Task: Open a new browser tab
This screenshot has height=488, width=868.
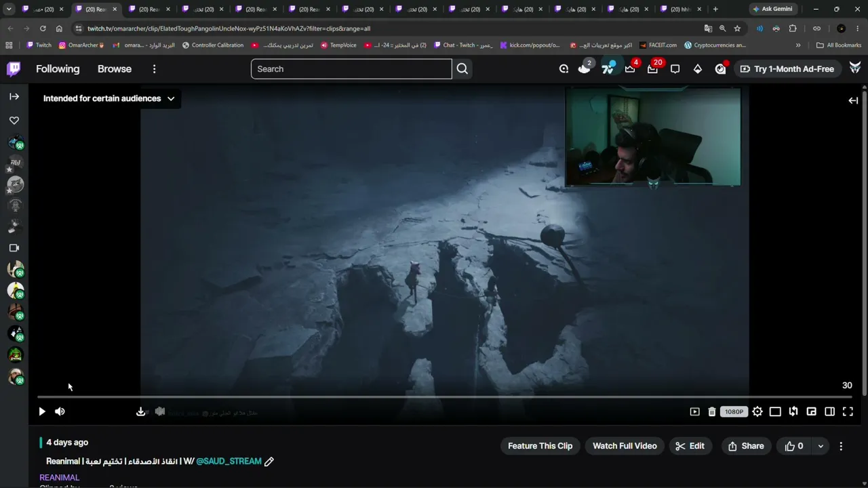Action: [x=715, y=9]
